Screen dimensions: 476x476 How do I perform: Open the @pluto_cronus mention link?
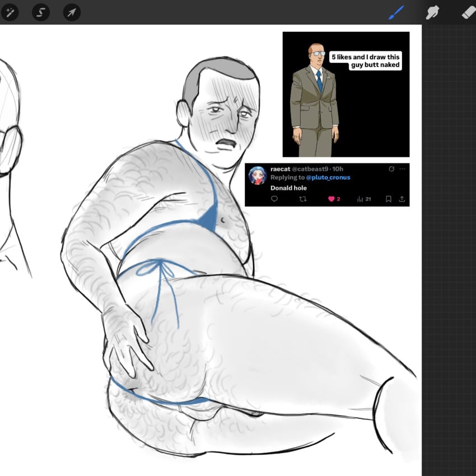pos(328,178)
